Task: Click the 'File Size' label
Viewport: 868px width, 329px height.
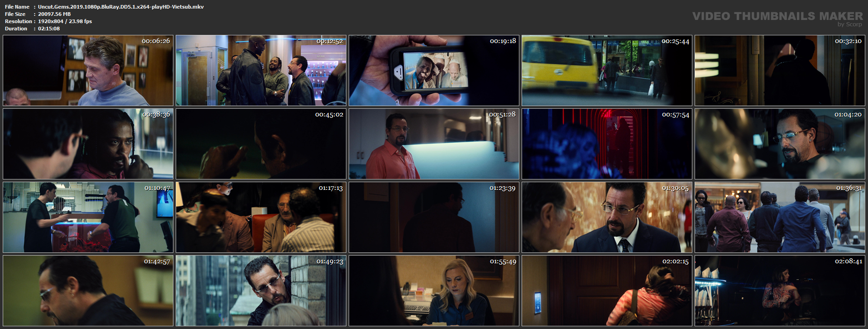Action: (15, 14)
